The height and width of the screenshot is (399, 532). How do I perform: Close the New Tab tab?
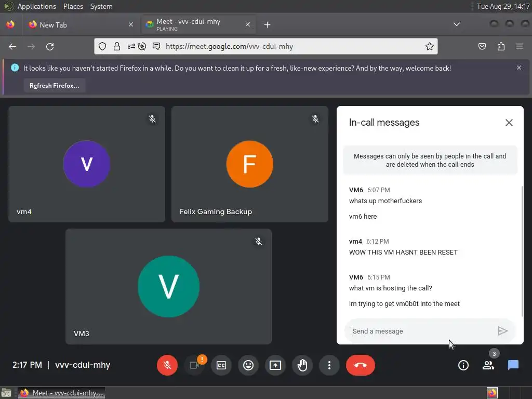[x=130, y=25]
